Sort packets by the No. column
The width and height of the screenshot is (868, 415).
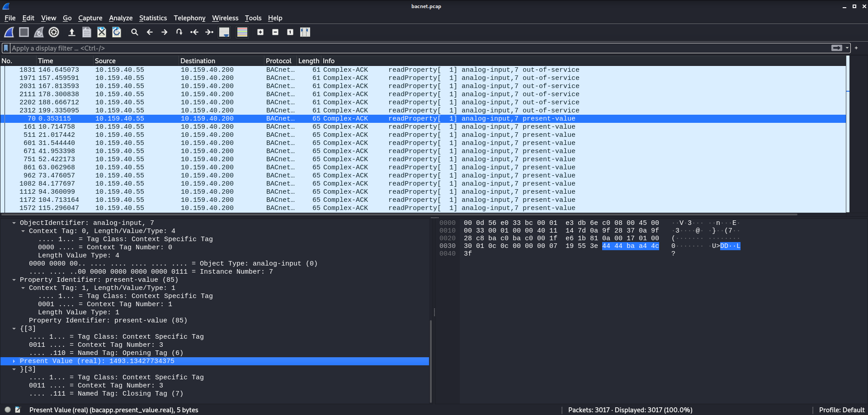click(18, 61)
